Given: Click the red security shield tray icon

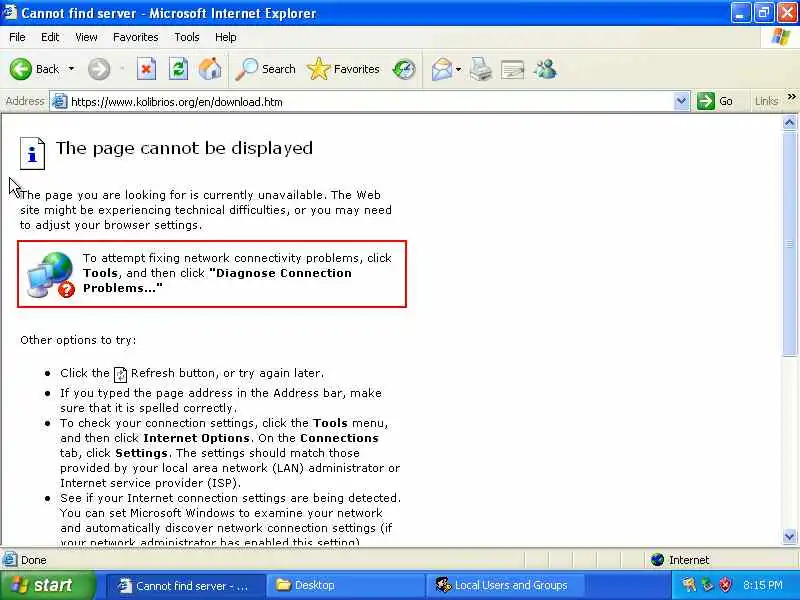Looking at the screenshot, I should pyautogui.click(x=725, y=585).
